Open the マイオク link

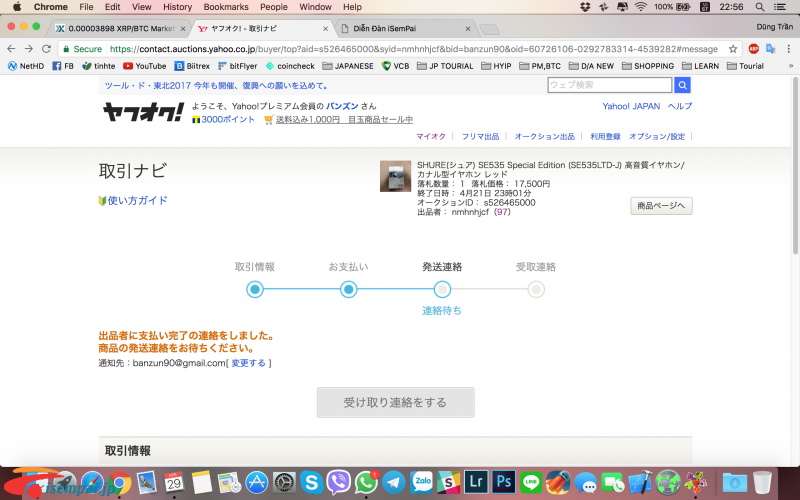[431, 136]
